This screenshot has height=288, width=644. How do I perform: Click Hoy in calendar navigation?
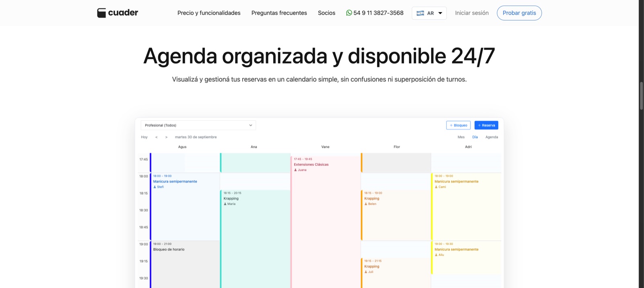click(144, 137)
